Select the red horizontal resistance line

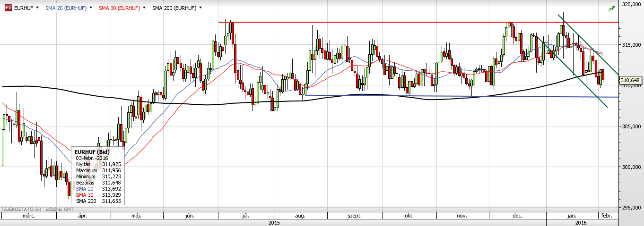click(x=418, y=22)
